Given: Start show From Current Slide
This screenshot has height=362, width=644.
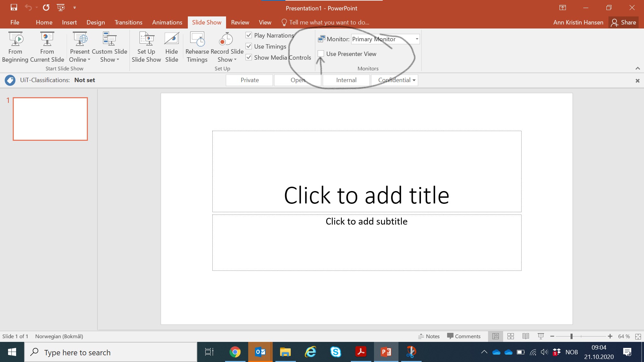Looking at the screenshot, I should click(x=47, y=47).
